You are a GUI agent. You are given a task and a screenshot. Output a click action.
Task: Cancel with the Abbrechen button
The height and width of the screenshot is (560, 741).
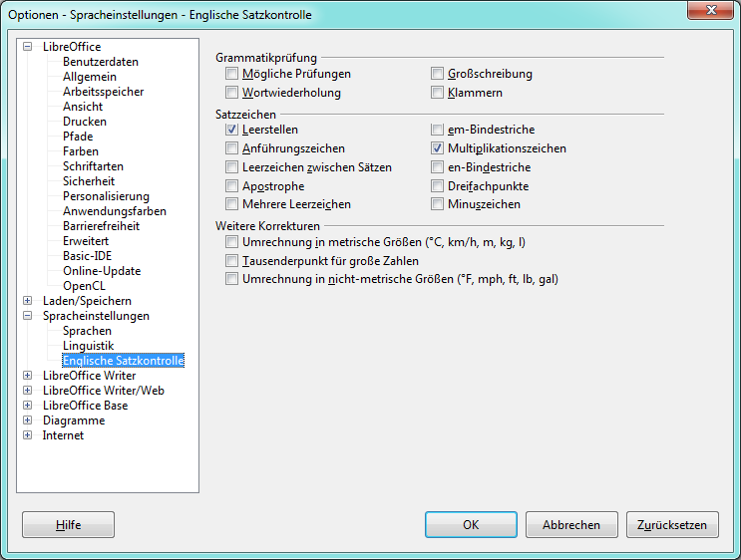coord(571,524)
